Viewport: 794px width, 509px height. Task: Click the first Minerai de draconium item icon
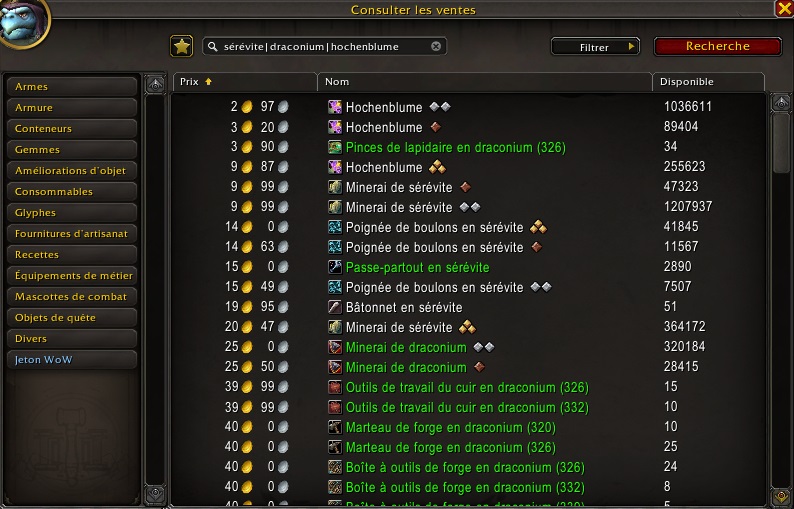[x=335, y=347]
